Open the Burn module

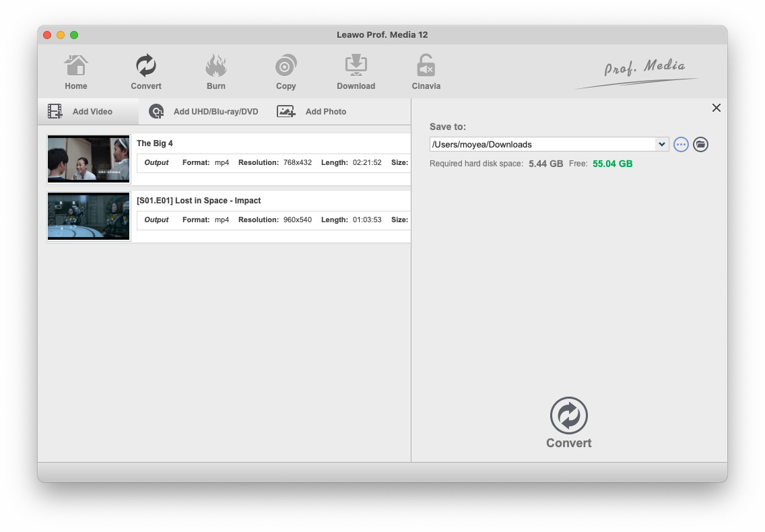tap(216, 72)
